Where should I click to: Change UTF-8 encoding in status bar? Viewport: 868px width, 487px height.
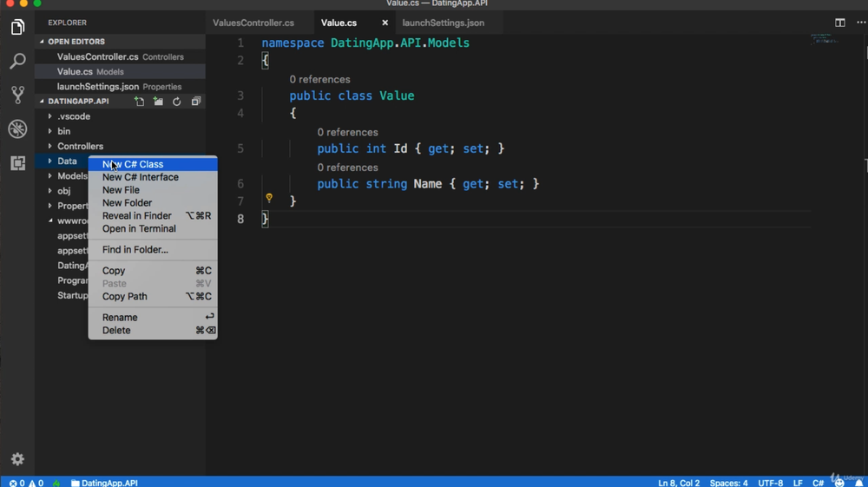[771, 484]
